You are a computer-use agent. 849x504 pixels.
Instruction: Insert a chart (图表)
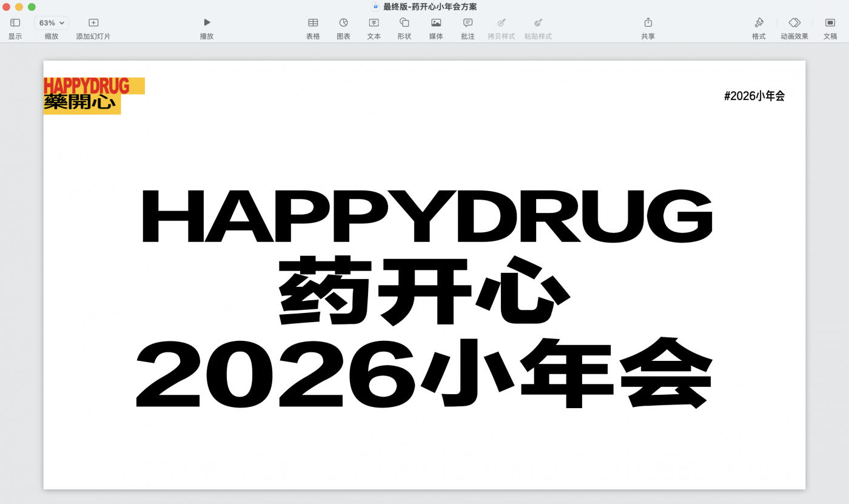(x=343, y=23)
